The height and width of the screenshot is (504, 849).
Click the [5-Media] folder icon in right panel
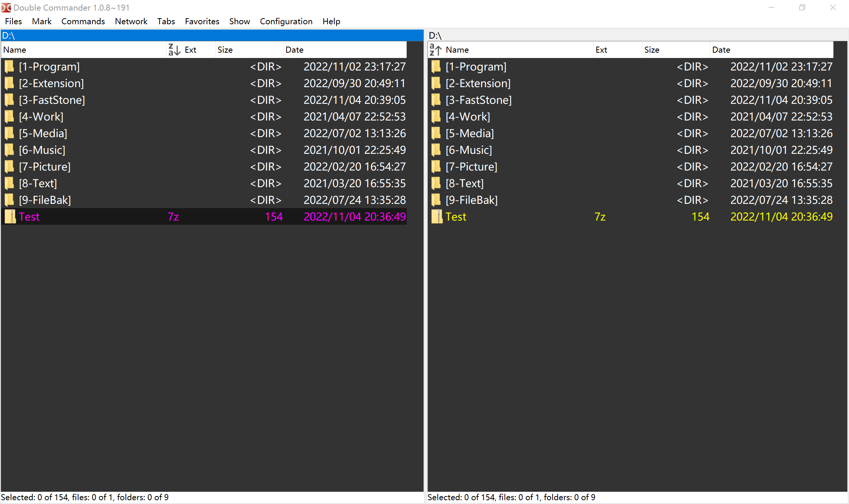(436, 133)
